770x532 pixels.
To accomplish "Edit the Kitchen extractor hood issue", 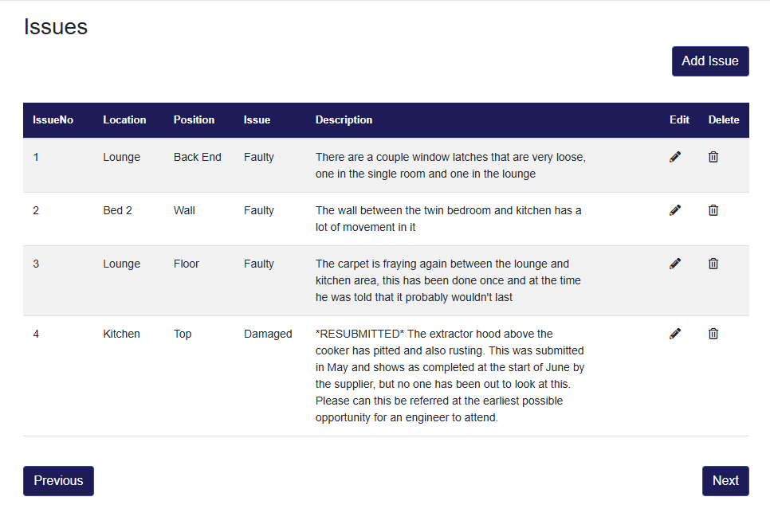I will point(675,334).
